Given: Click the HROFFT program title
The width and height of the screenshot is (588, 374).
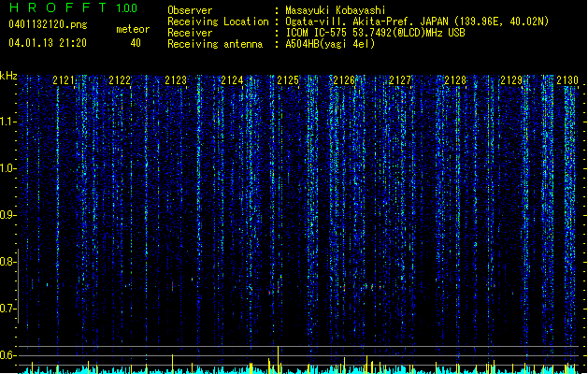Looking at the screenshot, I should coord(58,7).
